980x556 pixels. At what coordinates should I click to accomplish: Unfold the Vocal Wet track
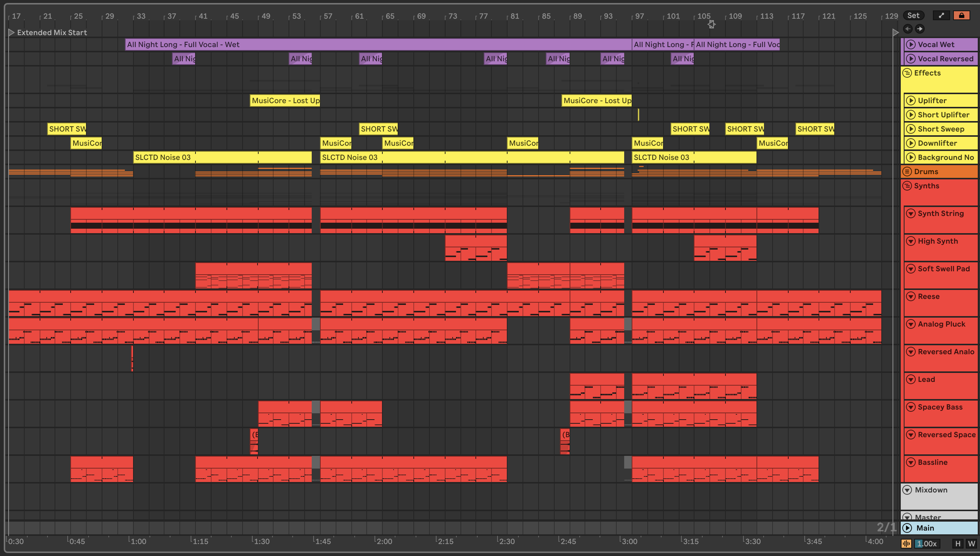911,44
